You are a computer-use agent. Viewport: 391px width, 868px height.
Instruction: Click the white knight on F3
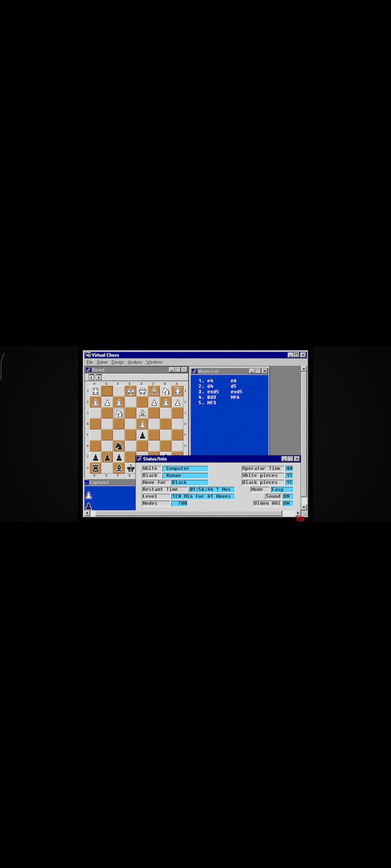point(119,413)
